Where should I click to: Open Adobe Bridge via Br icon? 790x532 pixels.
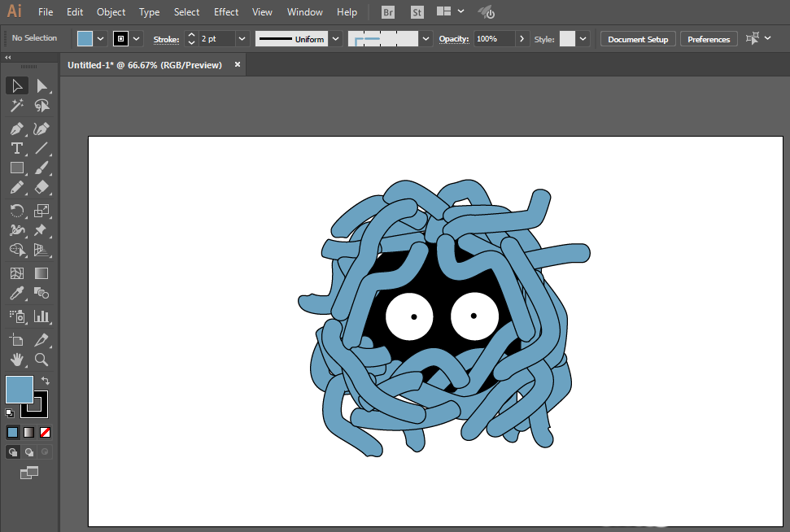click(388, 12)
